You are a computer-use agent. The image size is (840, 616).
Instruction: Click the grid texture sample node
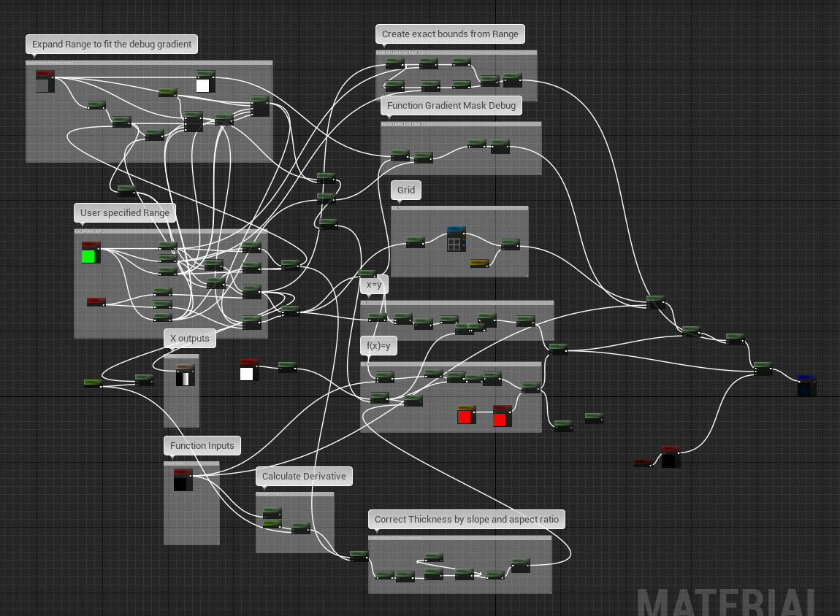click(x=456, y=239)
